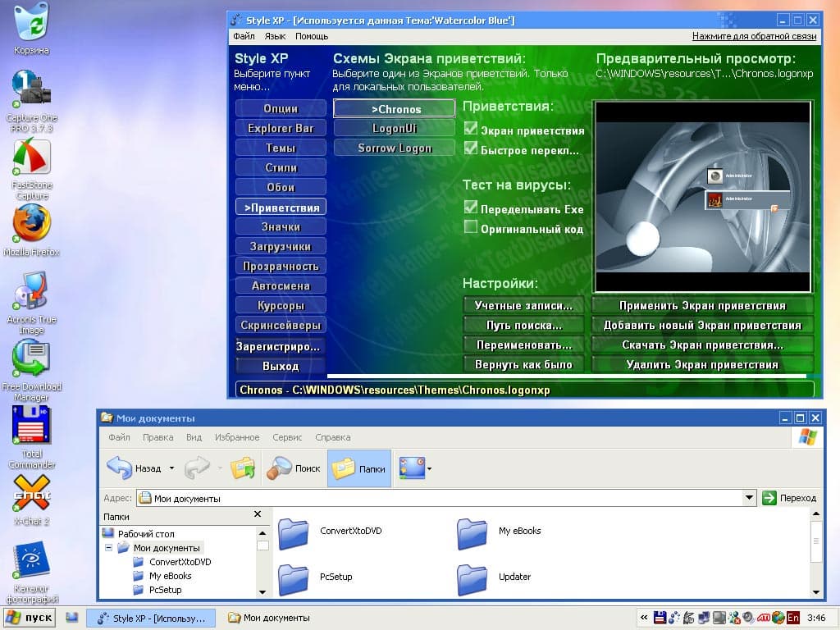Select the Sorrow Logon scheme
This screenshot has height=630, width=840.
[395, 148]
